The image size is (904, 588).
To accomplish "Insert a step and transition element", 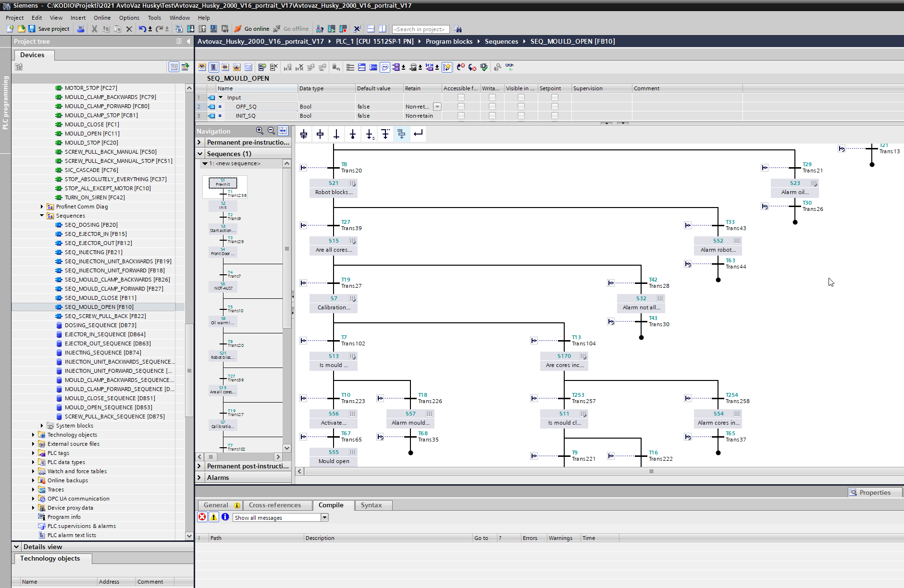I will click(304, 134).
